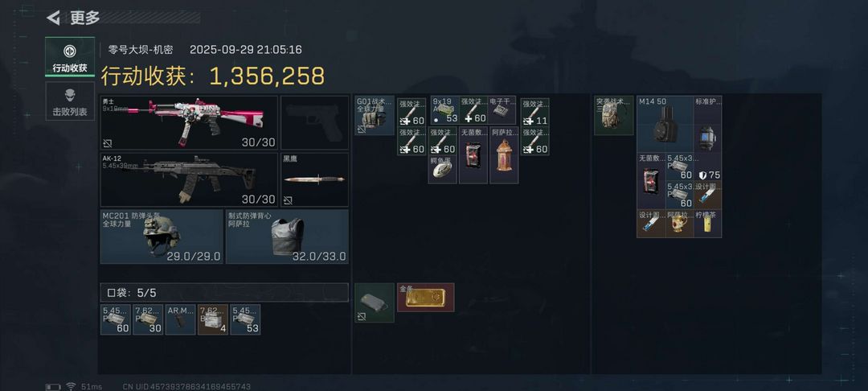Click the 口袋: 5/5 header bar
This screenshot has width=868, height=391.
pyautogui.click(x=224, y=292)
